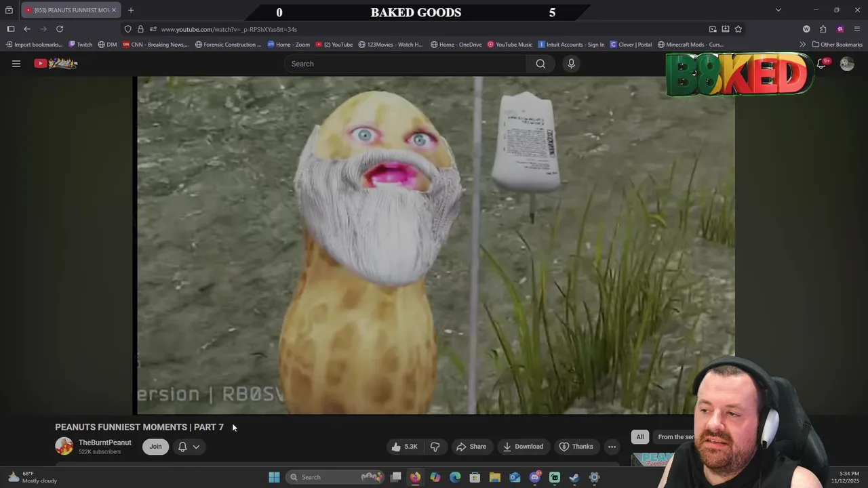868x488 pixels.
Task: Open the YouTube guide hamburger menu
Action: tap(16, 64)
